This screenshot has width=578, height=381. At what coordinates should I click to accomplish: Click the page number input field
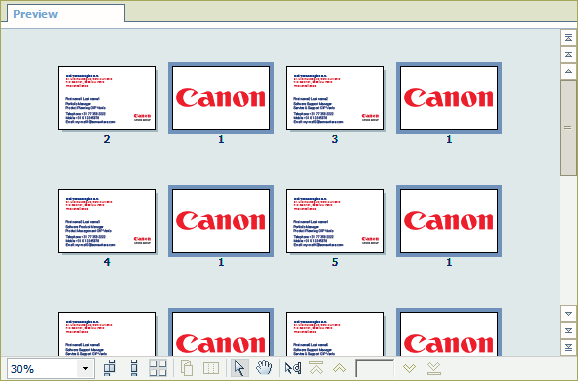click(375, 368)
